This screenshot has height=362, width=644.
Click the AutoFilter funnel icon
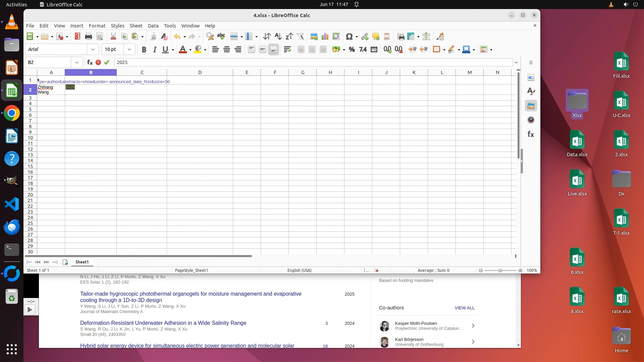[x=300, y=37]
